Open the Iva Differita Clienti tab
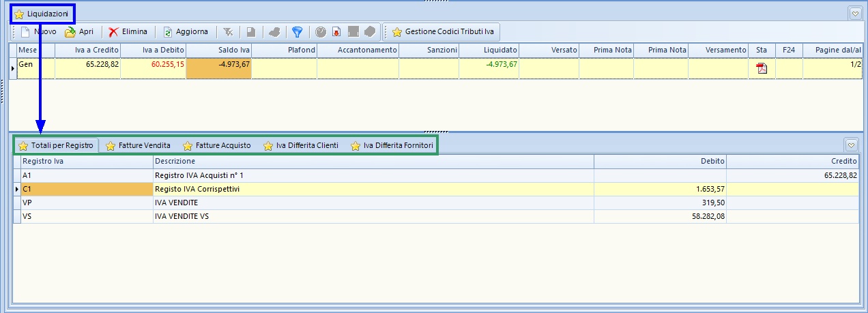The width and height of the screenshot is (868, 313). tap(300, 146)
